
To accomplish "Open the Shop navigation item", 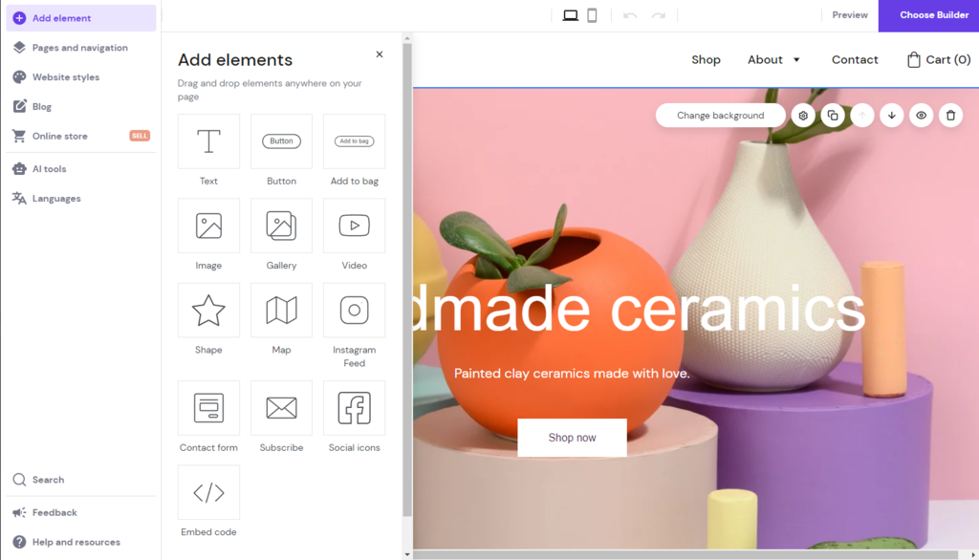I will pyautogui.click(x=706, y=59).
